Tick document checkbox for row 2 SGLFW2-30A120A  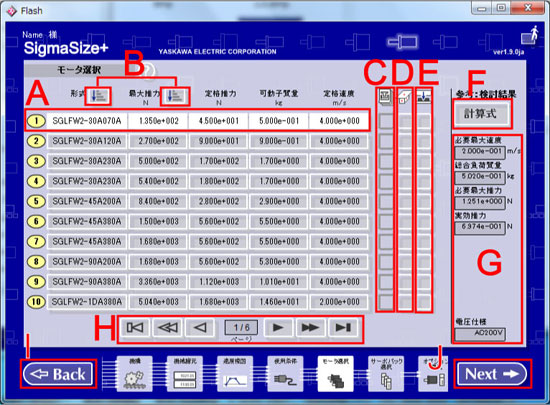386,141
